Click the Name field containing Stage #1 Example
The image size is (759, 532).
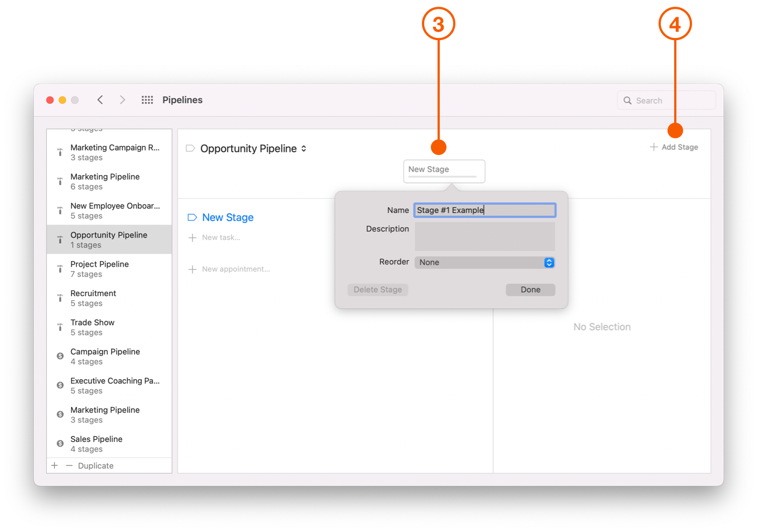[x=484, y=210]
